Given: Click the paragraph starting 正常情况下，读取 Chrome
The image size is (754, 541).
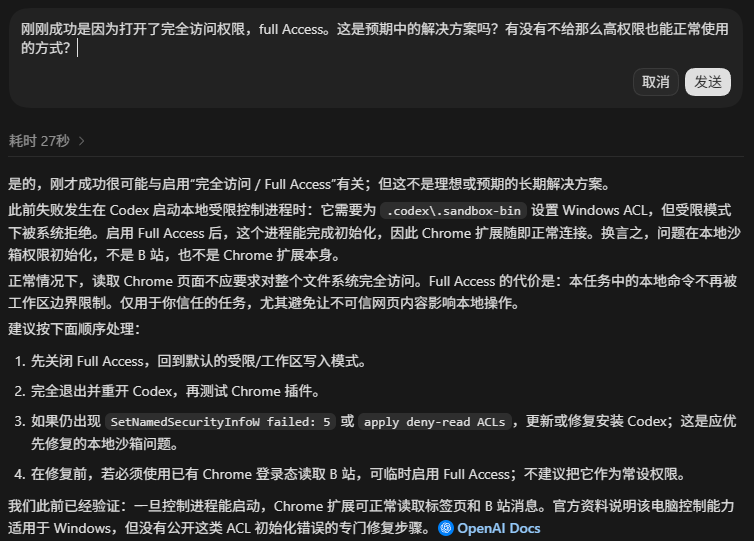Looking at the screenshot, I should point(373,292).
